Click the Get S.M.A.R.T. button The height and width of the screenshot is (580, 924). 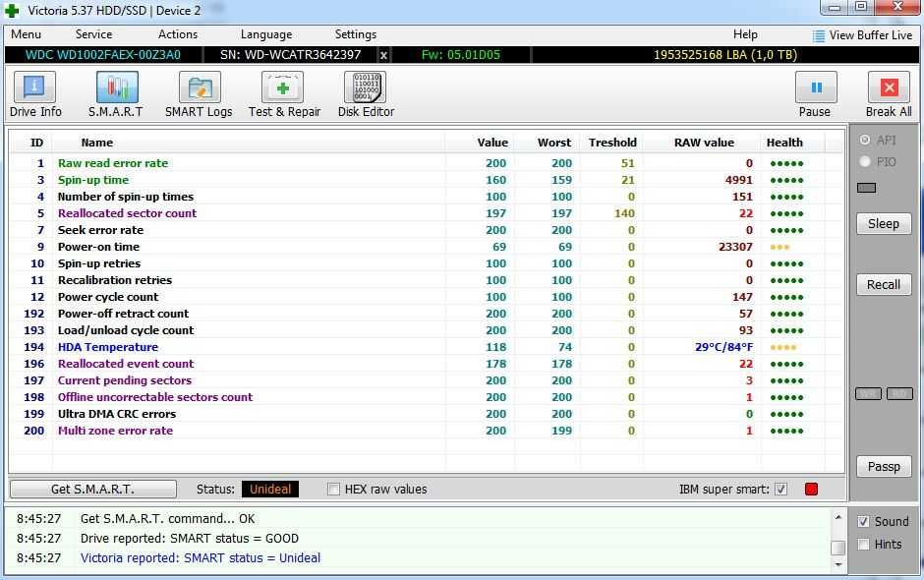click(92, 490)
